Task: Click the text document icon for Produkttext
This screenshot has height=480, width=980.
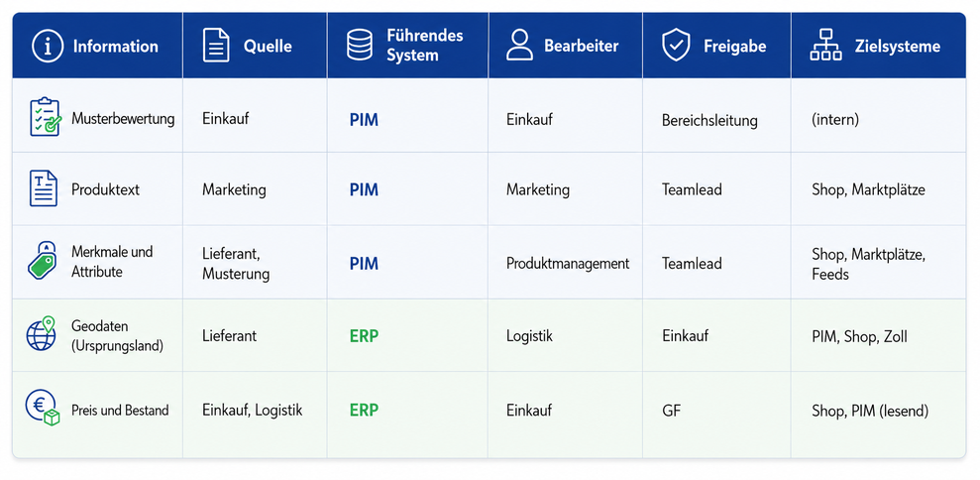Action: 44,188
